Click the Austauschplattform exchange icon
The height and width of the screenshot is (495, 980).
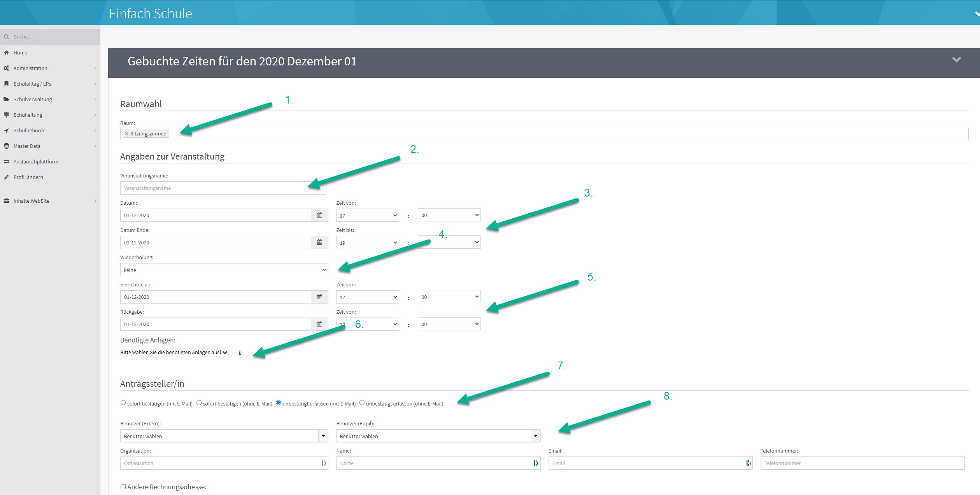point(6,161)
